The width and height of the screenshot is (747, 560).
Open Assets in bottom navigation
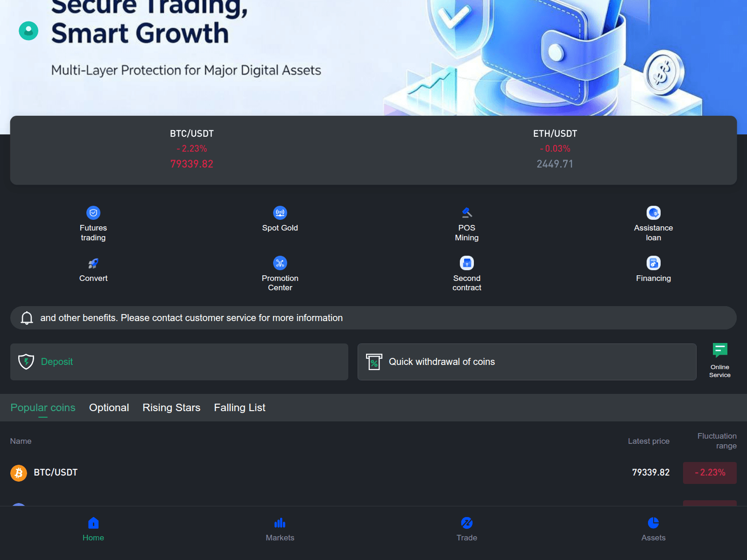(654, 529)
